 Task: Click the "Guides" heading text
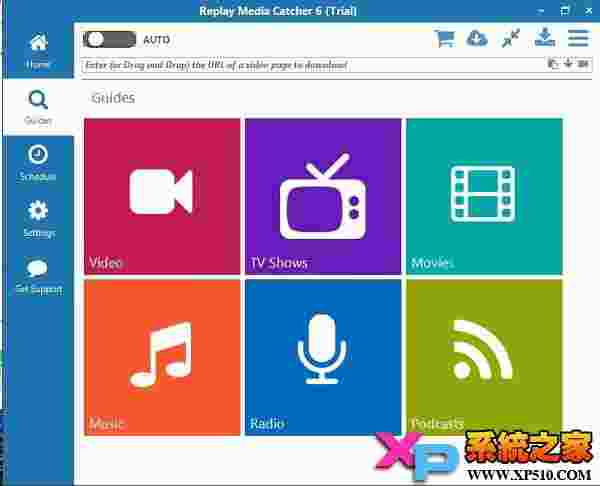(x=113, y=98)
